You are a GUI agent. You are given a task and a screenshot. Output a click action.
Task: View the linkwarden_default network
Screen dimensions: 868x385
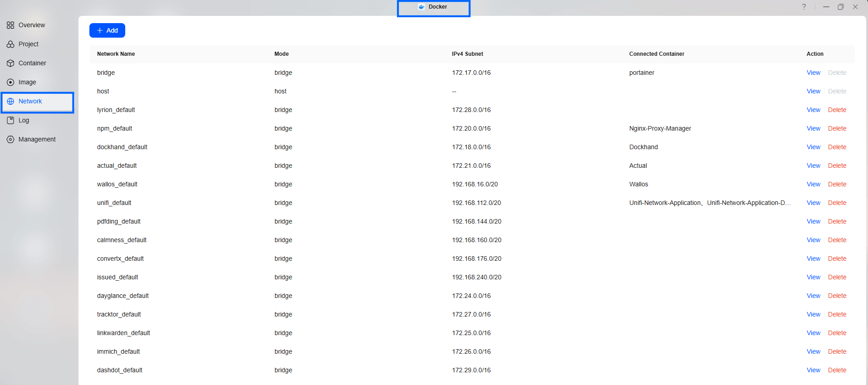click(x=814, y=333)
